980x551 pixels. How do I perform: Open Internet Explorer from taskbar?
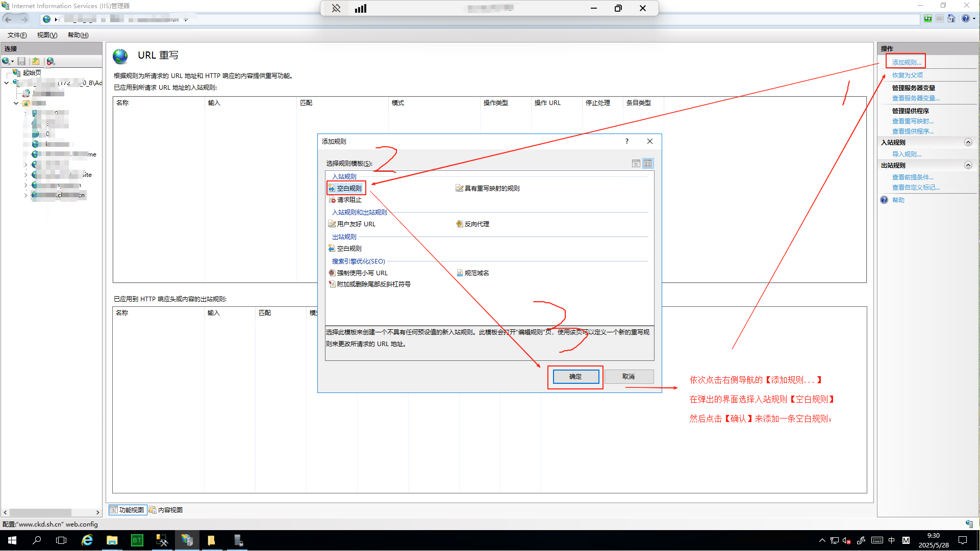87,540
